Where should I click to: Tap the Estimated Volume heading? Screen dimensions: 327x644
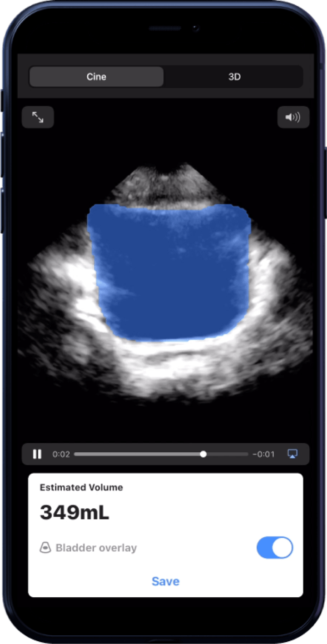[81, 487]
